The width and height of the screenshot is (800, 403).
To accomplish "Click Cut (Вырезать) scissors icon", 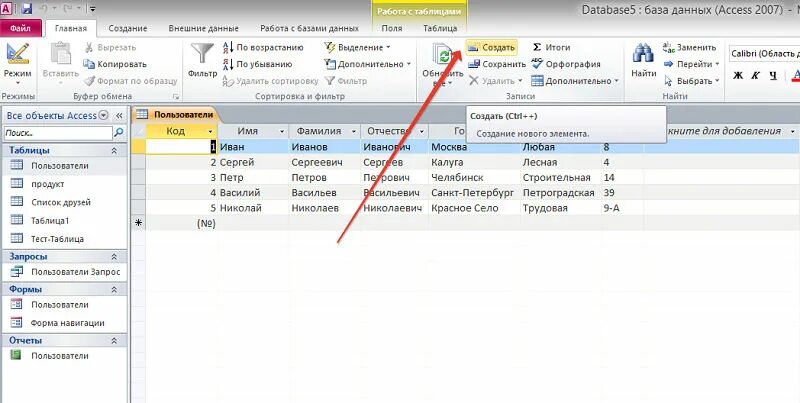I will click(89, 47).
